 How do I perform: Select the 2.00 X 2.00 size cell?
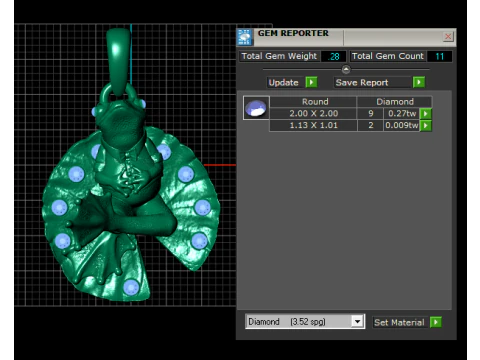[313, 113]
